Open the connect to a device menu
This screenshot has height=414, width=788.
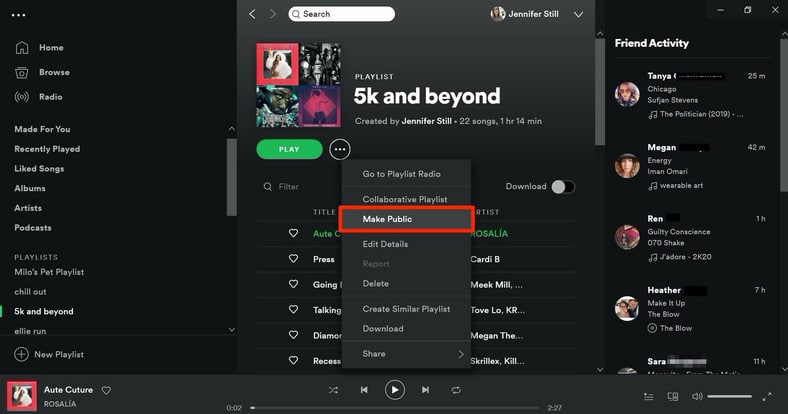tap(672, 397)
